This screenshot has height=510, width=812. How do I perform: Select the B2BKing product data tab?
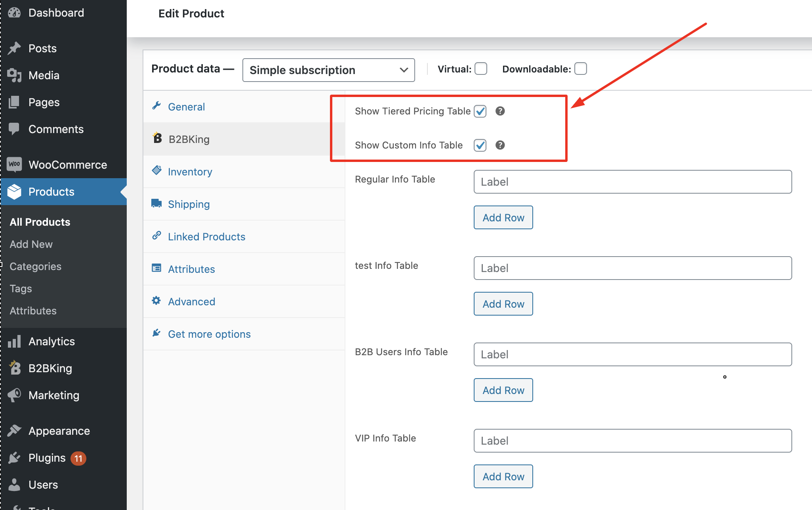244,139
